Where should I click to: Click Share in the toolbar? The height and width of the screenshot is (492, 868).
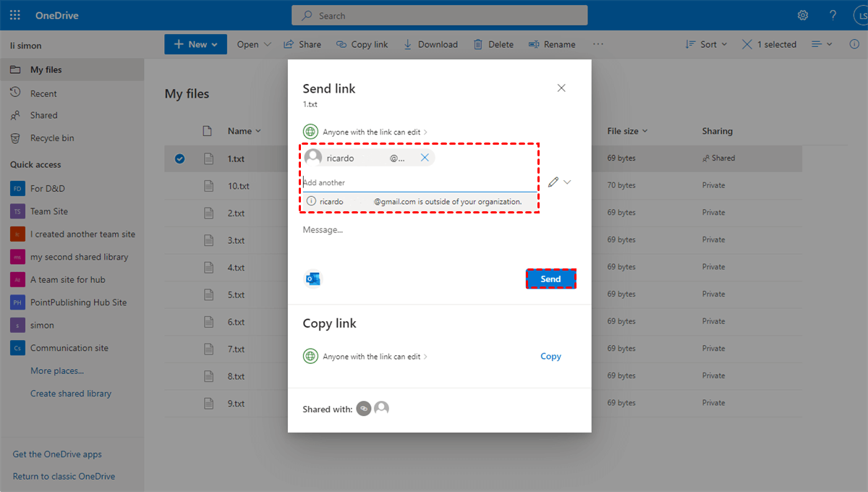click(302, 44)
